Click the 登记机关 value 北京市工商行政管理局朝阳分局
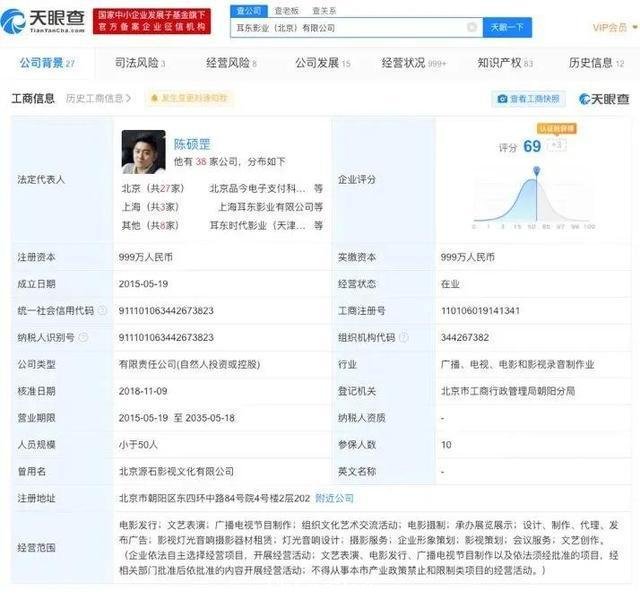This screenshot has height=600, width=640. point(508,391)
